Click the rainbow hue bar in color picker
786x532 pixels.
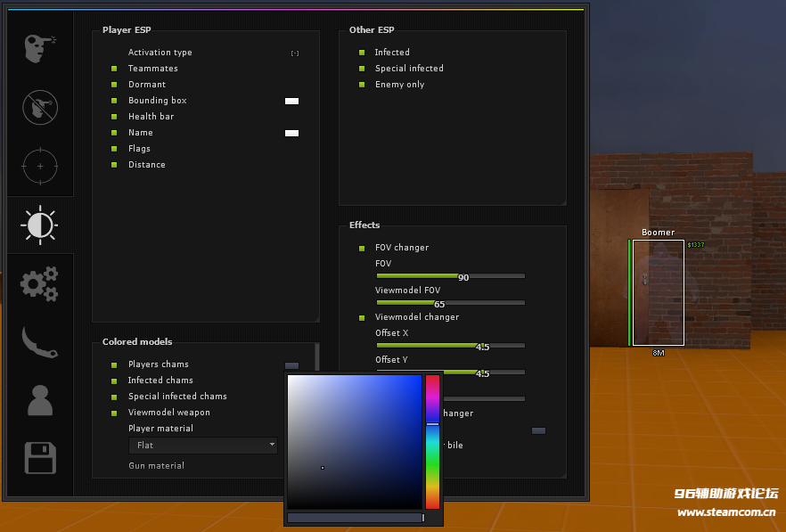click(432, 442)
